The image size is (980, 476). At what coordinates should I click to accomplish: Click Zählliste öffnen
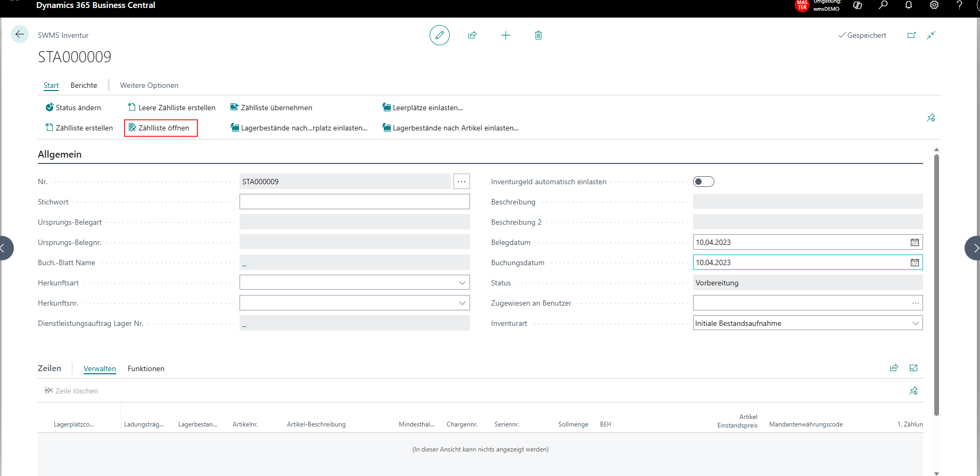(x=159, y=128)
